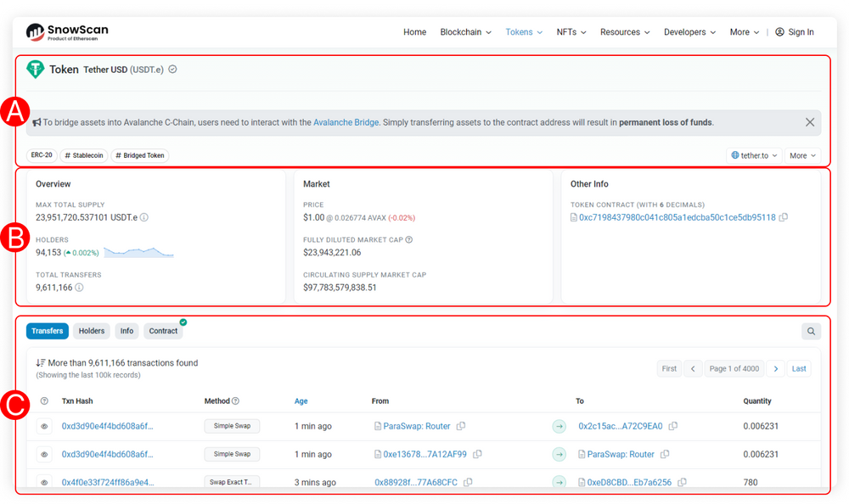
Task: Click the green transfer arrow on first row
Action: 559,426
